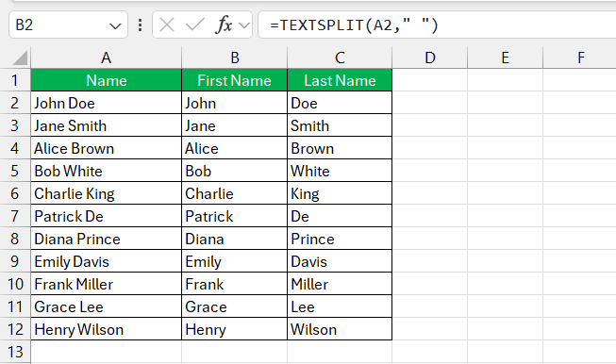Open the Name Box dropdown arrow
Screen dimensions: 616x364
[115, 26]
